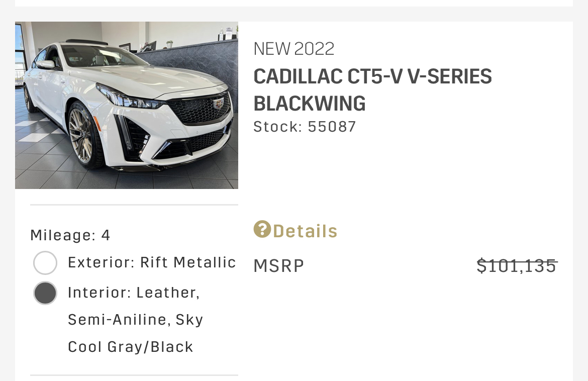The height and width of the screenshot is (381, 588).
Task: Open the CADILLAC CT5-V V-SERIES title link
Action: click(372, 76)
